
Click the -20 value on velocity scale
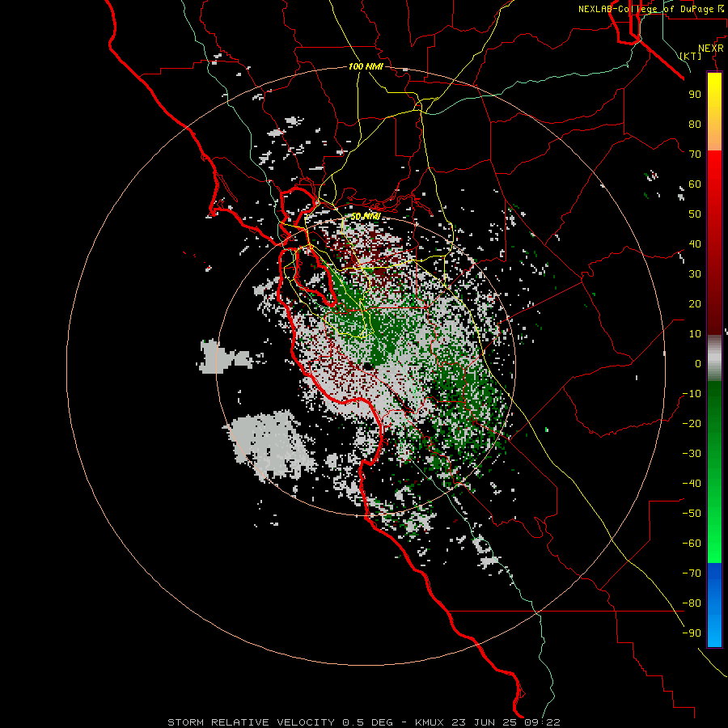pyautogui.click(x=692, y=423)
